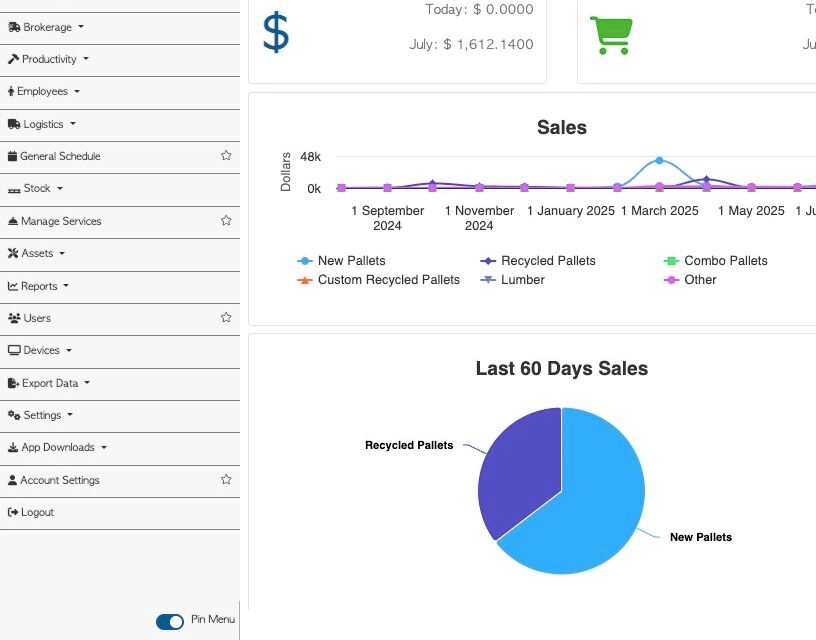Favorite Manage Services with its star

pos(226,221)
